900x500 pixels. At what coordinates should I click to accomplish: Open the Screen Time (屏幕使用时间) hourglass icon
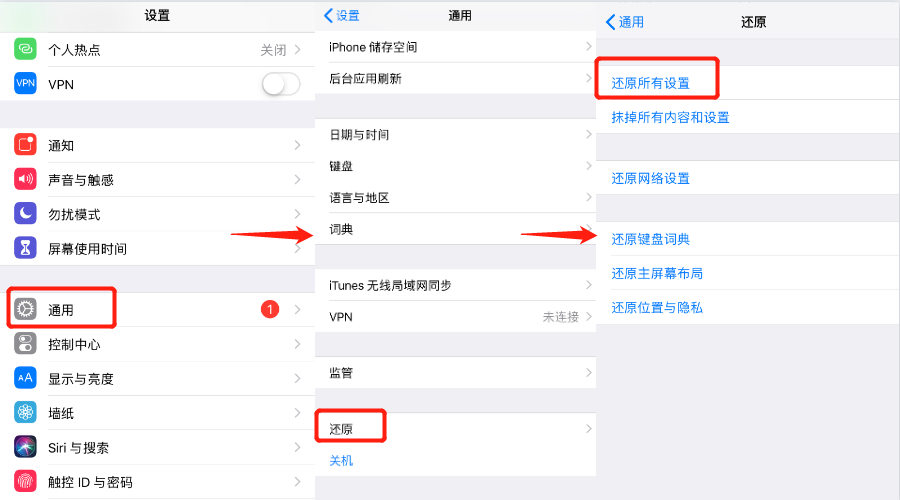(x=25, y=248)
